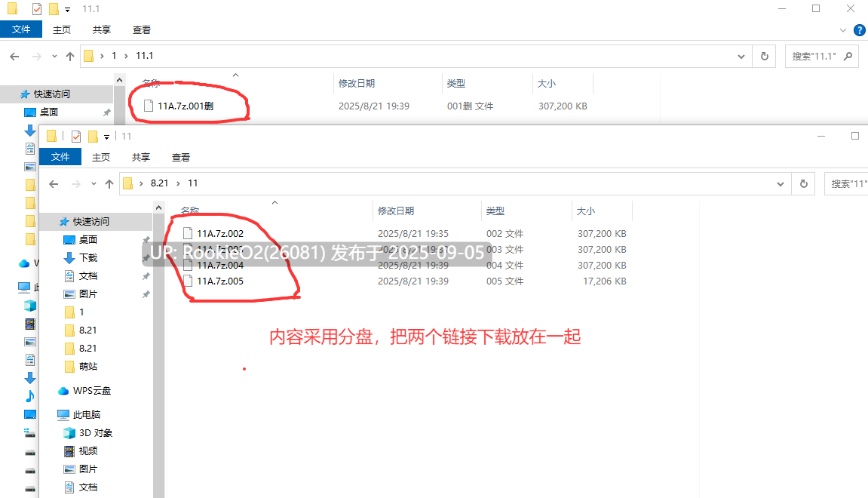Refresh the 11 folder view
Viewport: 868px width, 498px height.
804,183
